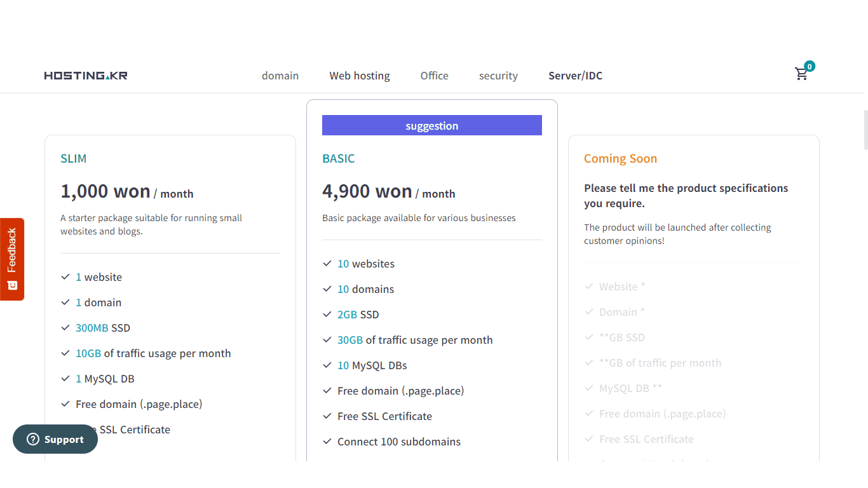Viewport: 868px width, 488px height.
Task: Click the '10 websites' feature text
Action: click(366, 264)
